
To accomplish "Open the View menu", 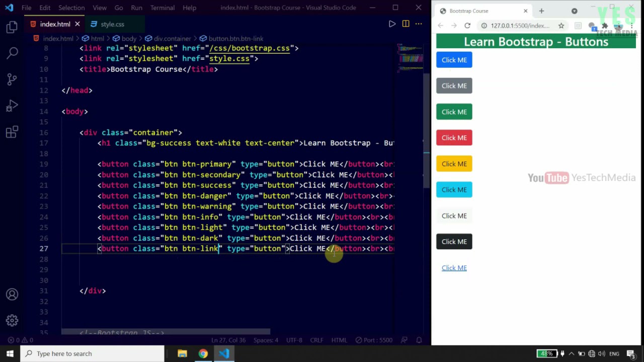I will click(100, 8).
